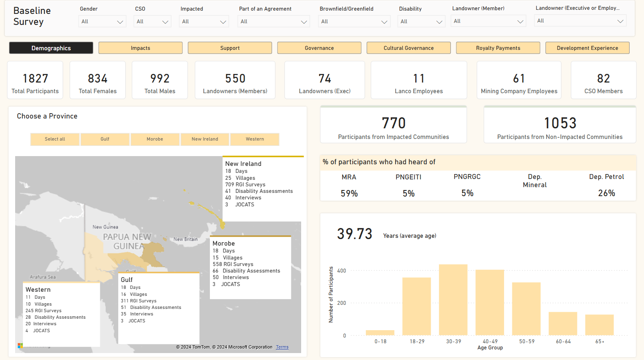Open the Gender filter dropdown
Image resolution: width=644 pixels, height=360 pixels.
point(102,22)
